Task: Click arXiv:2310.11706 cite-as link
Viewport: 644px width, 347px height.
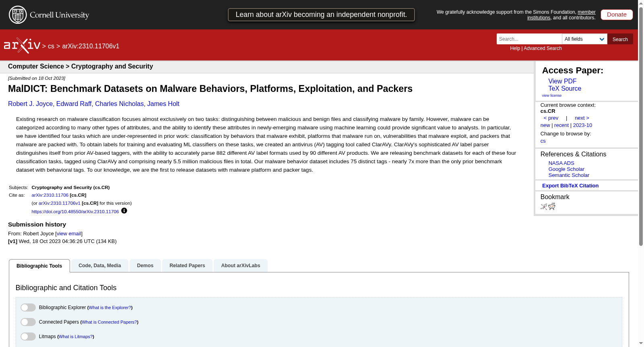Action: (x=50, y=195)
